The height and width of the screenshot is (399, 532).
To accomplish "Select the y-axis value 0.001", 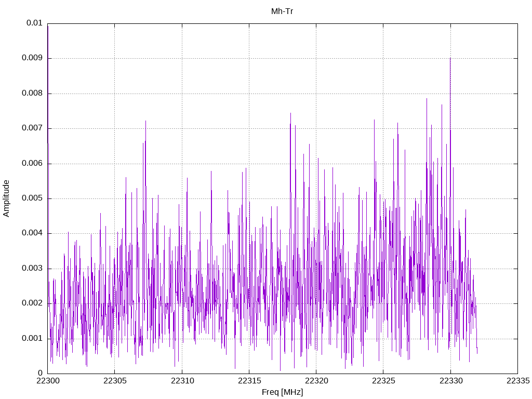I will (32, 338).
